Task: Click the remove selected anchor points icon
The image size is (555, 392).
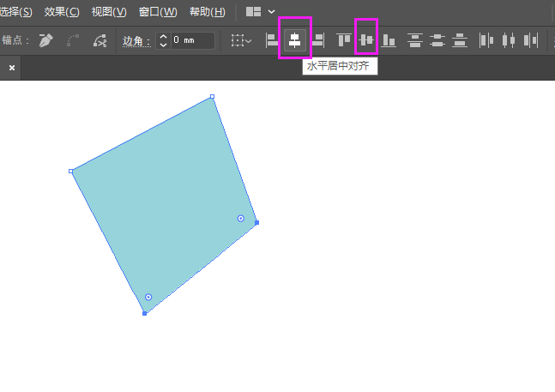Action: 100,40
